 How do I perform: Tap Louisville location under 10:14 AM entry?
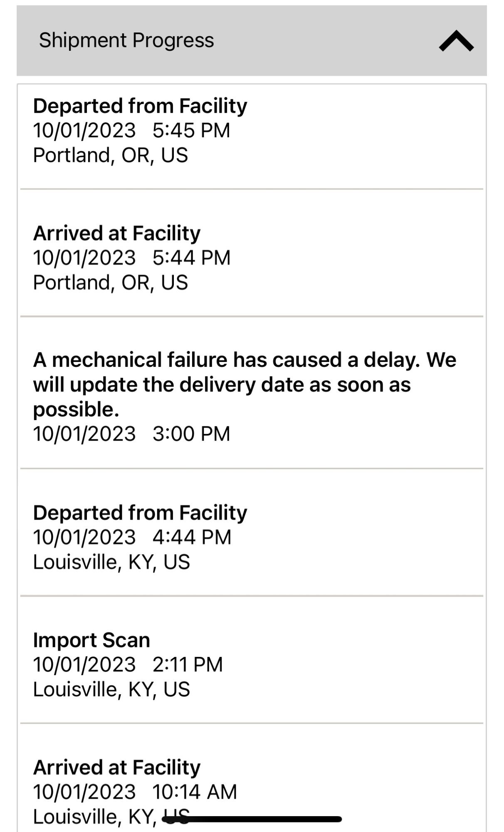tap(96, 816)
